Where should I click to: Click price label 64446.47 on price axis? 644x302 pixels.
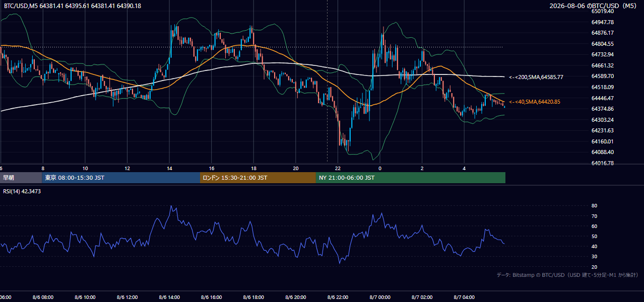coord(602,98)
